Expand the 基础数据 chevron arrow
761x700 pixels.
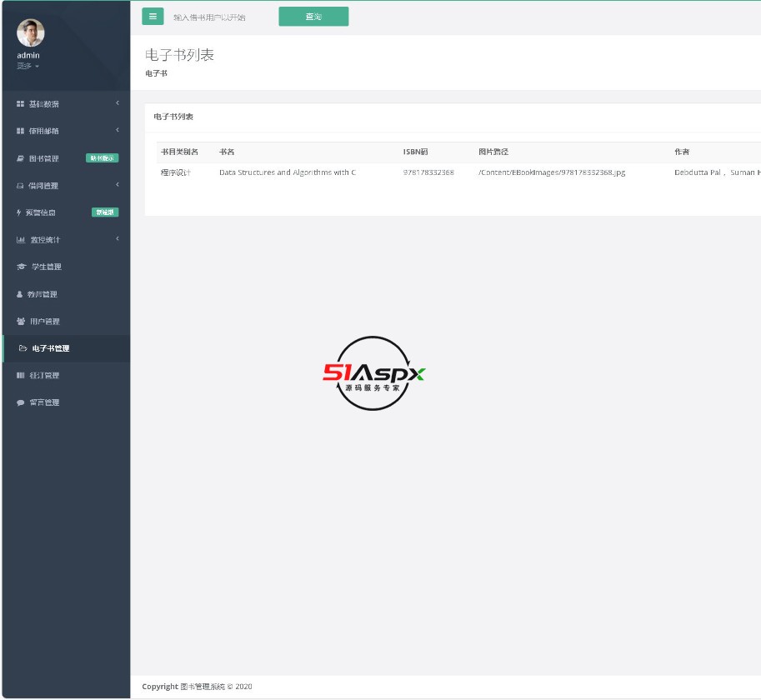point(118,102)
